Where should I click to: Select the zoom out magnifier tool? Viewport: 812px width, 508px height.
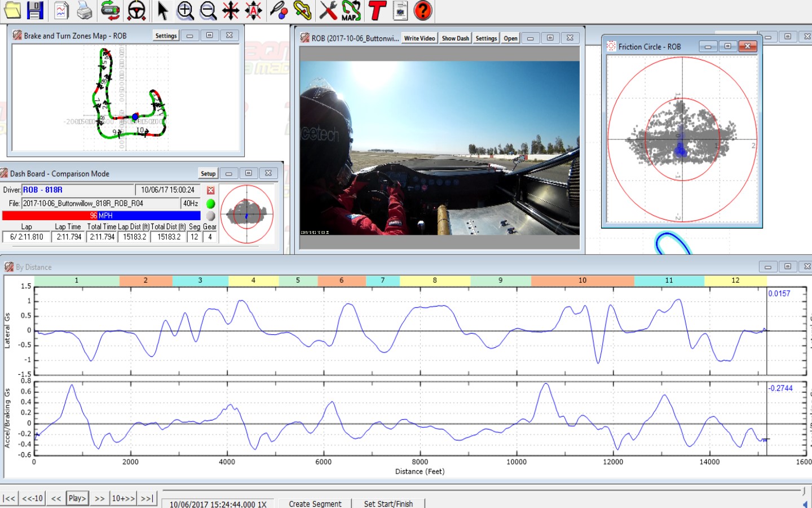[x=208, y=10]
